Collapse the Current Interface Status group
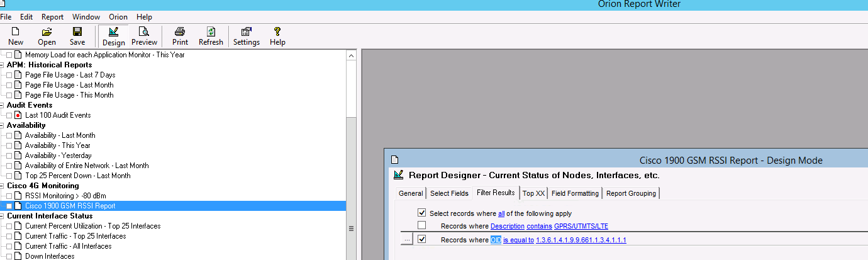The image size is (868, 260). pyautogui.click(x=3, y=216)
